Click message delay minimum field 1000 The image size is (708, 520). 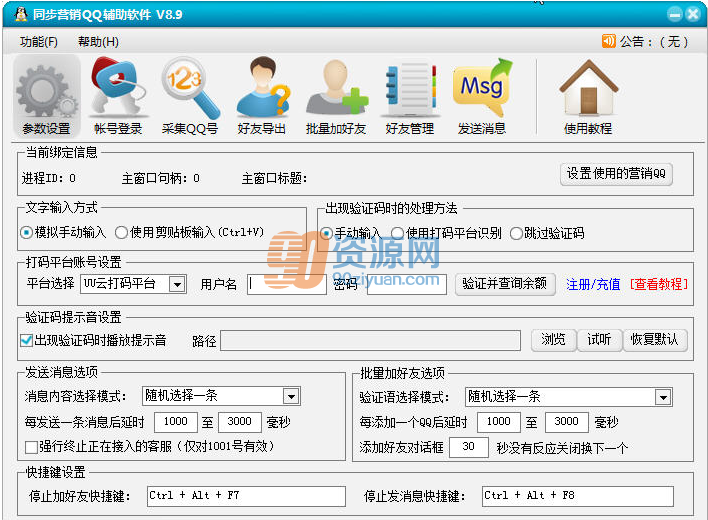click(176, 422)
